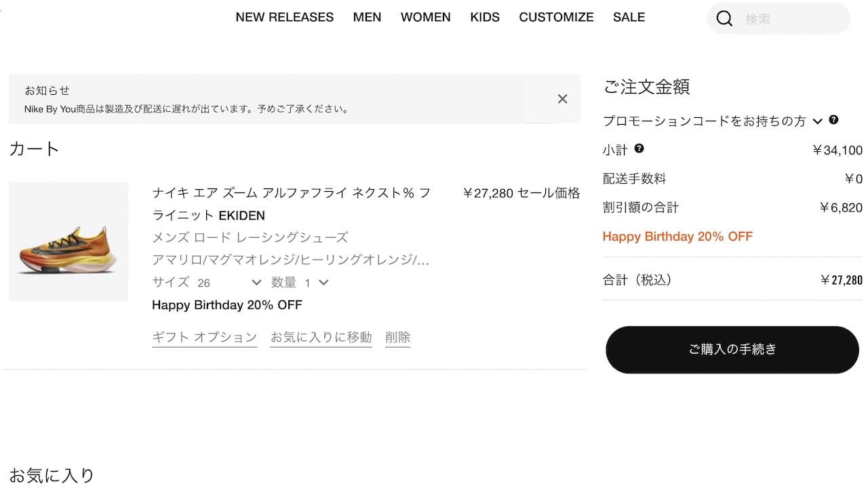
Task: Open the サイズ 26 dropdown
Action: click(x=229, y=283)
